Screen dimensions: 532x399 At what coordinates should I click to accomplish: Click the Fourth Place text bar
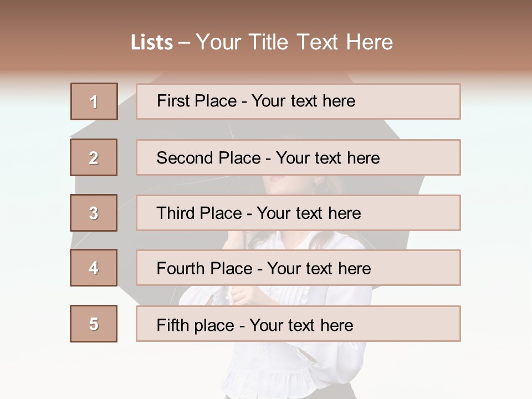pyautogui.click(x=298, y=268)
